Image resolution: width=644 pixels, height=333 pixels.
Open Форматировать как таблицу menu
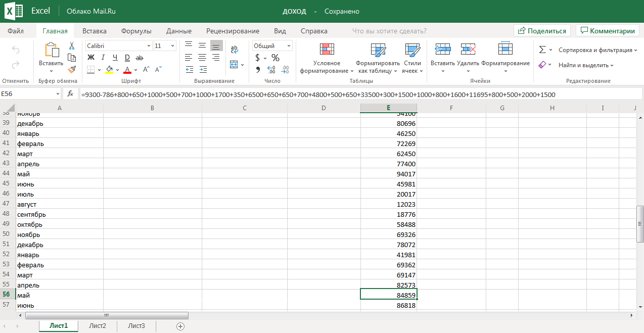click(x=378, y=58)
